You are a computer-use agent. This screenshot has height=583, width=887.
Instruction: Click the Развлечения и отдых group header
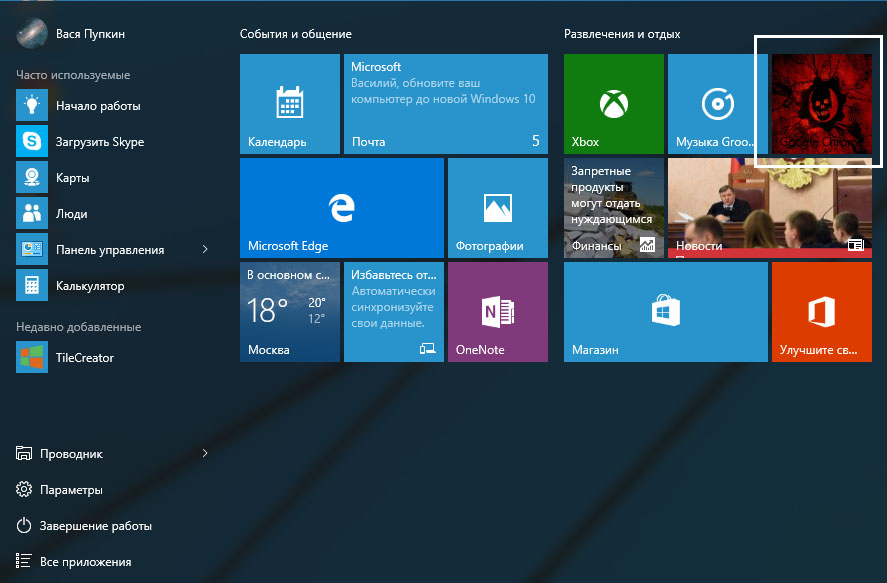[x=622, y=34]
